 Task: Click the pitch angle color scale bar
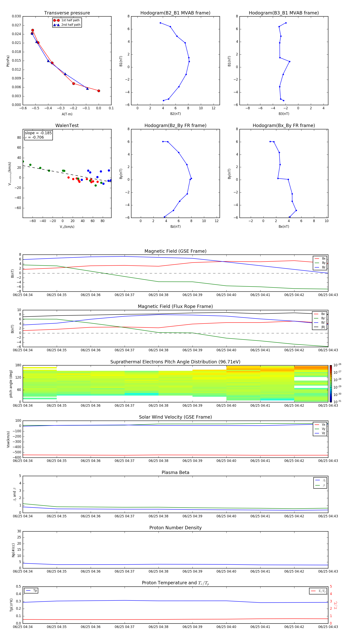(331, 384)
